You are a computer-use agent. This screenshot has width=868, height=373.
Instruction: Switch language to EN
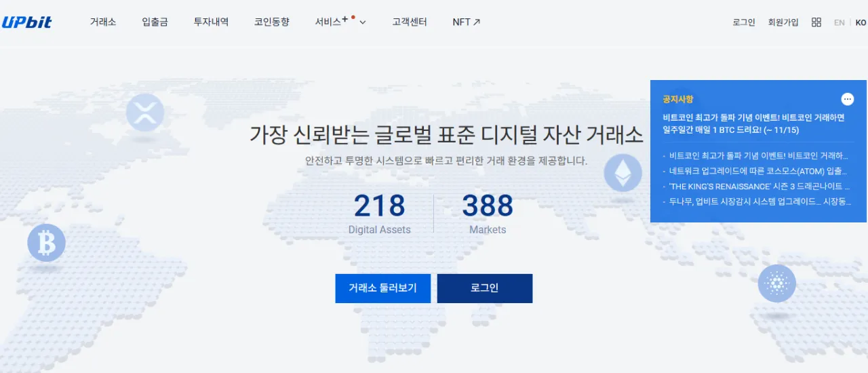click(x=839, y=22)
